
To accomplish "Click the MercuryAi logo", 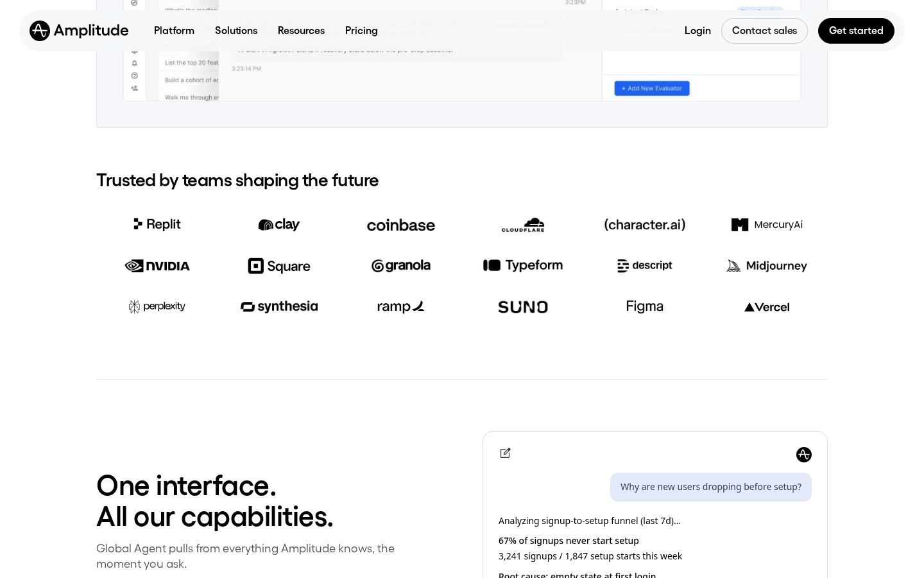I will [x=767, y=225].
